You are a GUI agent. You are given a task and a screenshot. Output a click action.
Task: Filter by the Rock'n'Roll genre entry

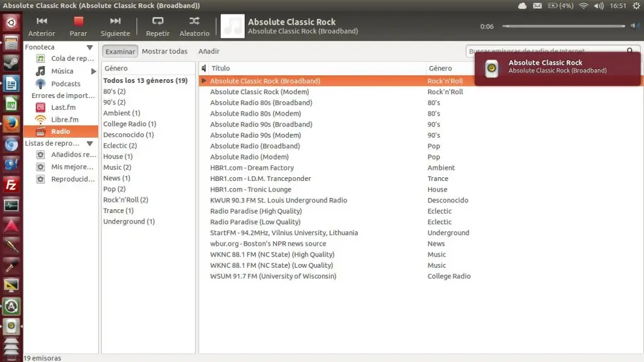point(126,200)
